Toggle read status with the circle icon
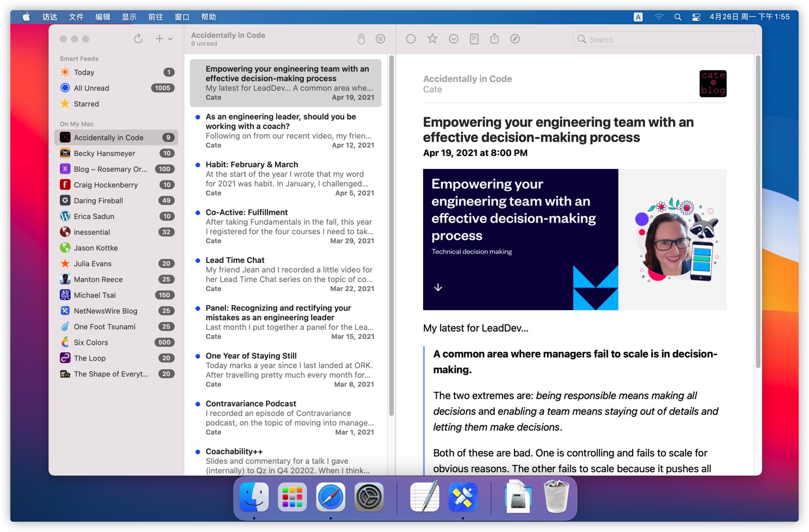The image size is (809, 532). (411, 39)
